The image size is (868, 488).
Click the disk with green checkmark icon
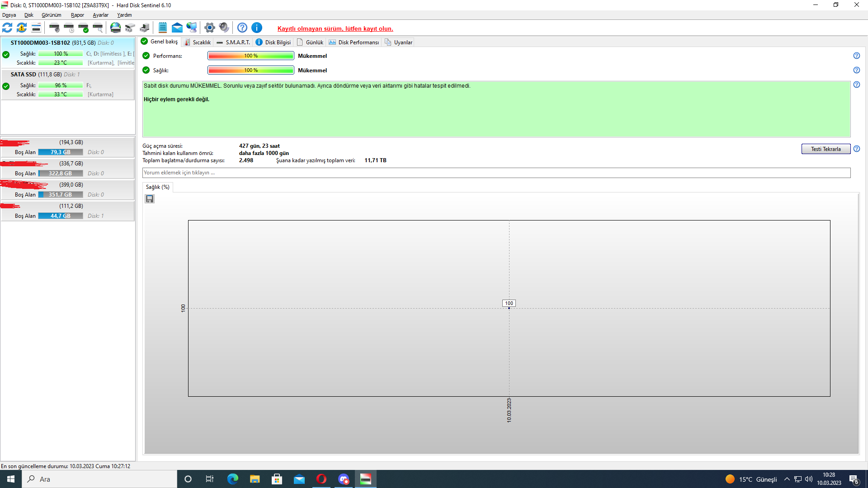(x=83, y=28)
